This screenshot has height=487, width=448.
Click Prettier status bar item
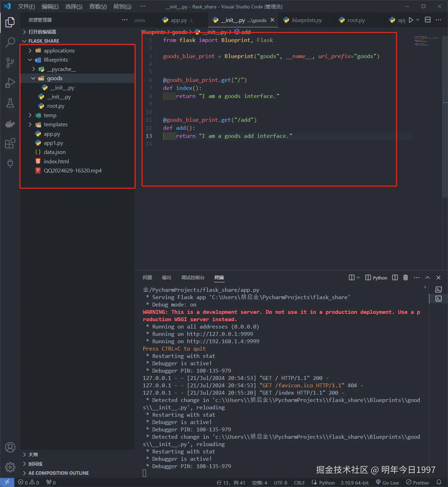[418, 482]
